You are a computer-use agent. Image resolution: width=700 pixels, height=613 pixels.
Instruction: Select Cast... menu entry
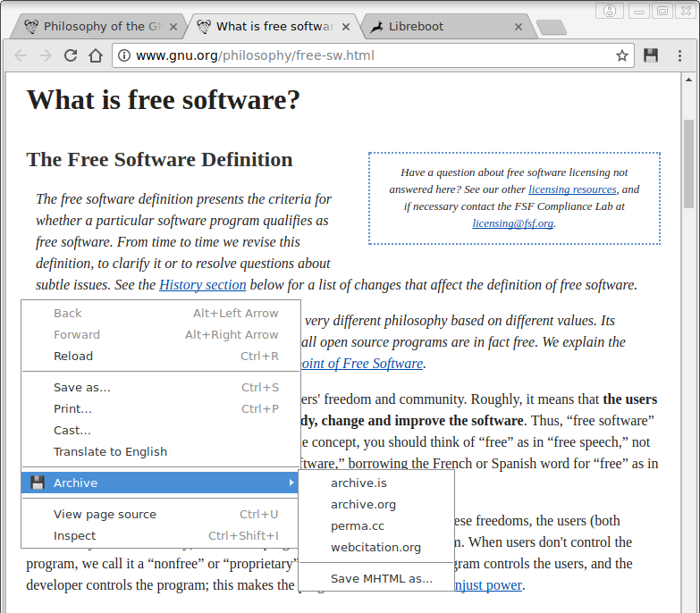click(x=161, y=430)
